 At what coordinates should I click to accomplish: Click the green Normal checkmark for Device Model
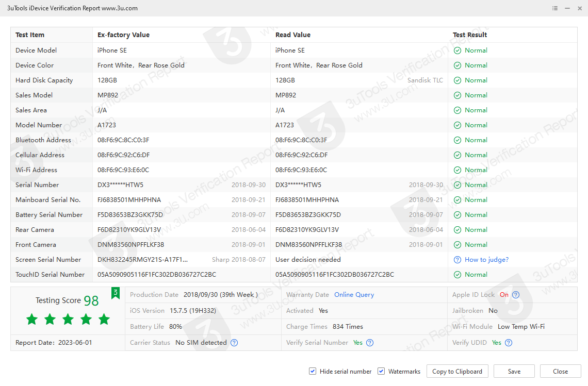(x=458, y=50)
